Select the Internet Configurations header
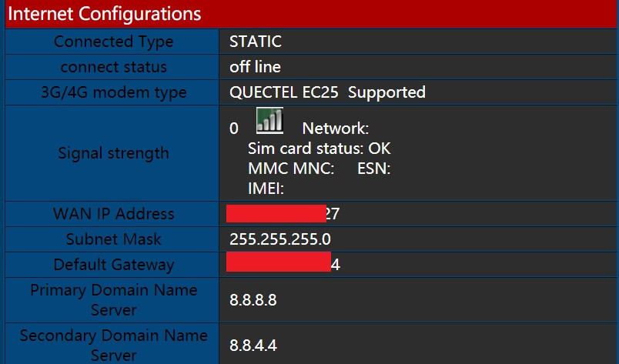The image size is (619, 364). point(105,14)
